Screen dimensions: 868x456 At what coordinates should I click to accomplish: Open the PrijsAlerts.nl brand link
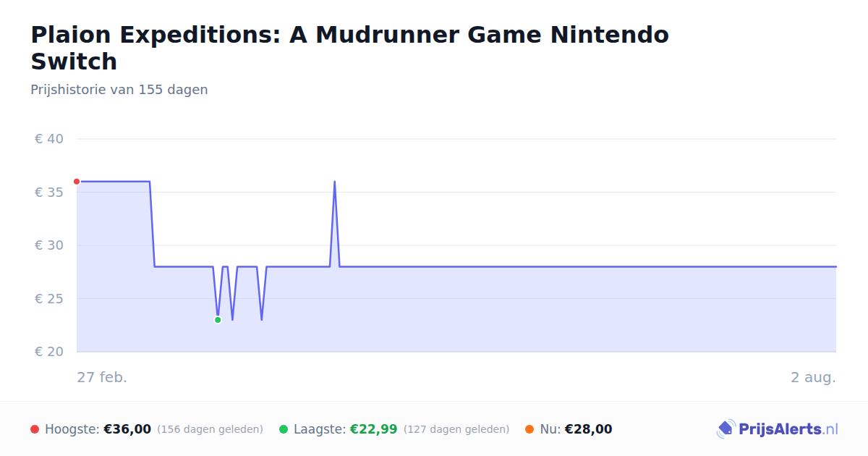tap(778, 429)
